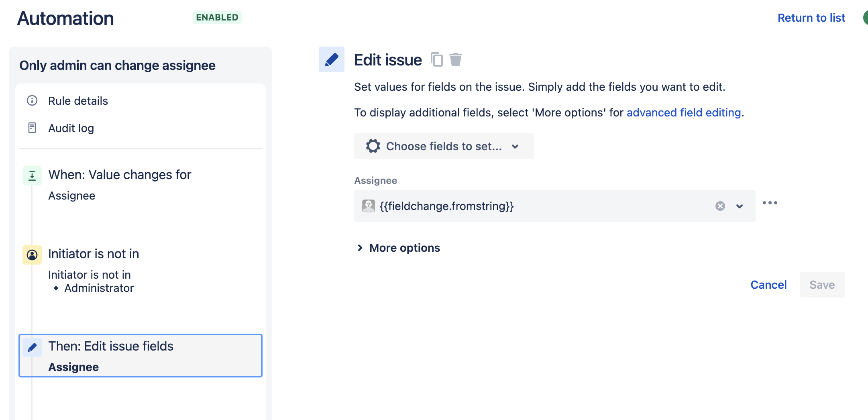Click the person icon on Initiator condition
The image size is (868, 420).
[x=32, y=255]
